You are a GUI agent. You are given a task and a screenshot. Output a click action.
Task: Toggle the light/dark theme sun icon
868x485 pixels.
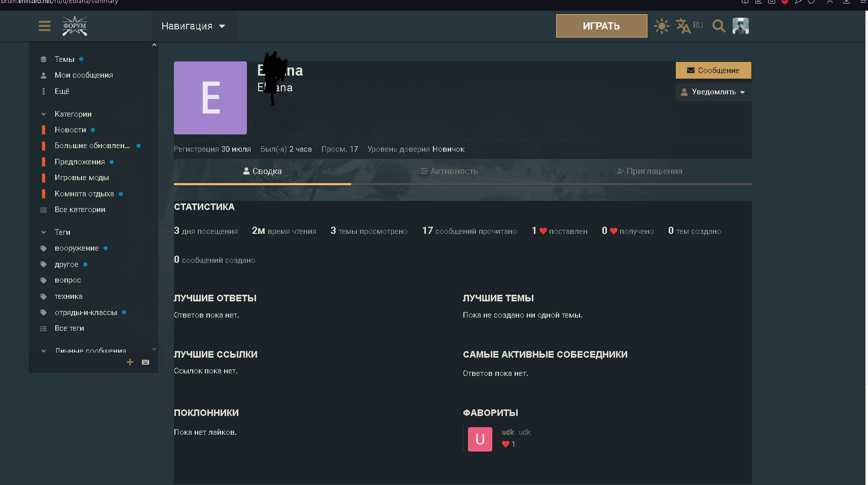point(661,26)
